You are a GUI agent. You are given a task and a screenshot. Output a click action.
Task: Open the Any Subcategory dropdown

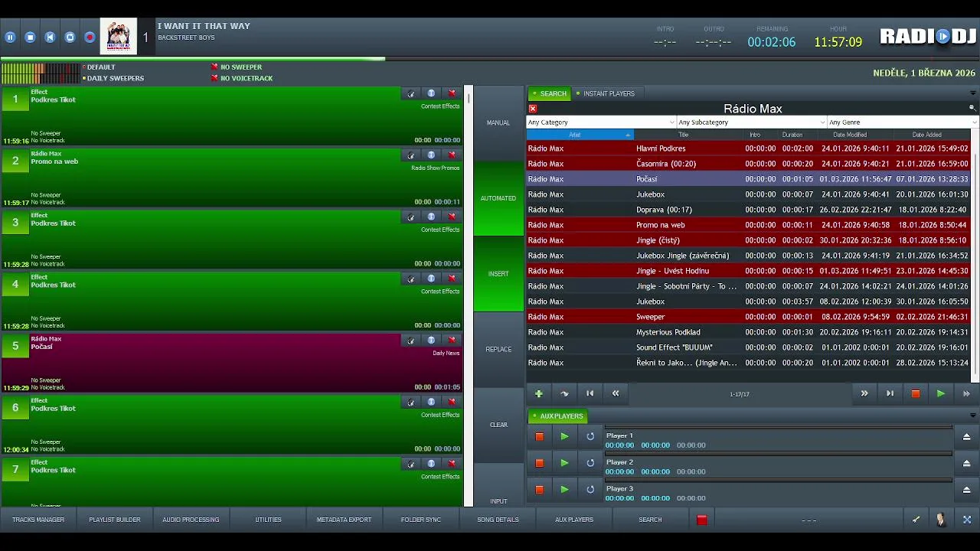coord(752,122)
